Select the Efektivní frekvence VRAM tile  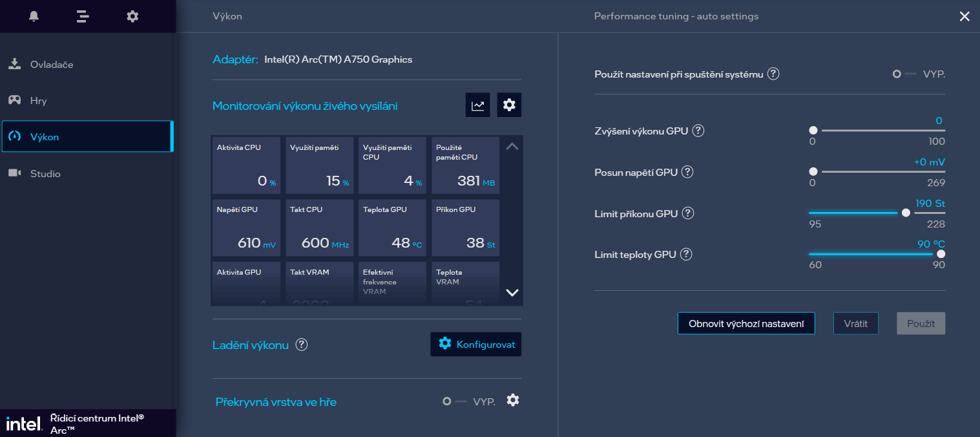click(393, 283)
